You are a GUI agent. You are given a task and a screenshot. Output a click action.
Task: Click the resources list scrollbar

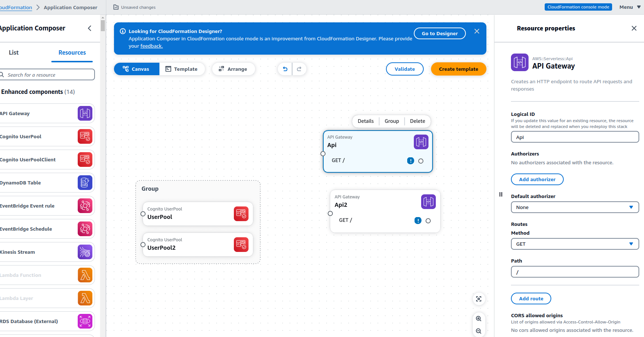coord(103,26)
